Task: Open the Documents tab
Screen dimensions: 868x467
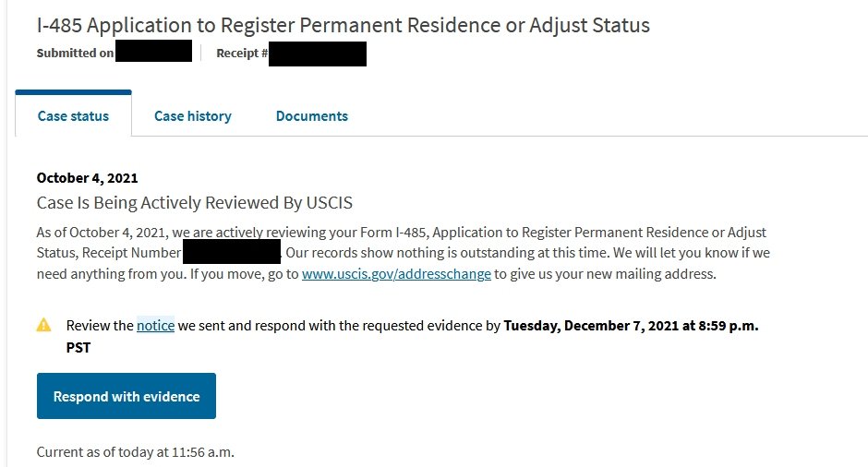Action: tap(312, 116)
